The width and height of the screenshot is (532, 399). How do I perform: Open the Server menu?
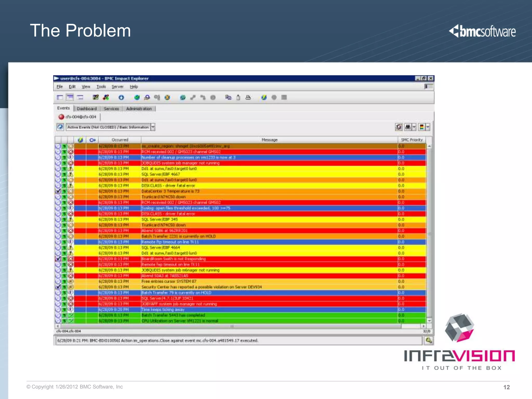pyautogui.click(x=118, y=87)
